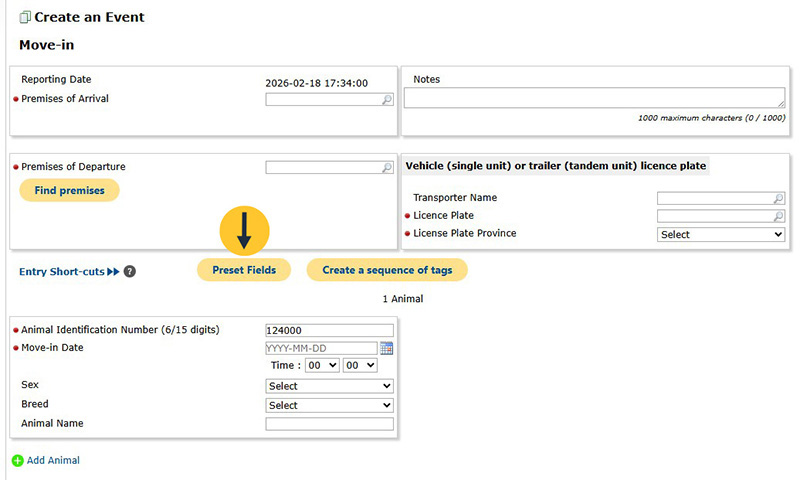Screen dimensions: 800x480
Task: Click the Animal Name input field
Action: pos(329,424)
